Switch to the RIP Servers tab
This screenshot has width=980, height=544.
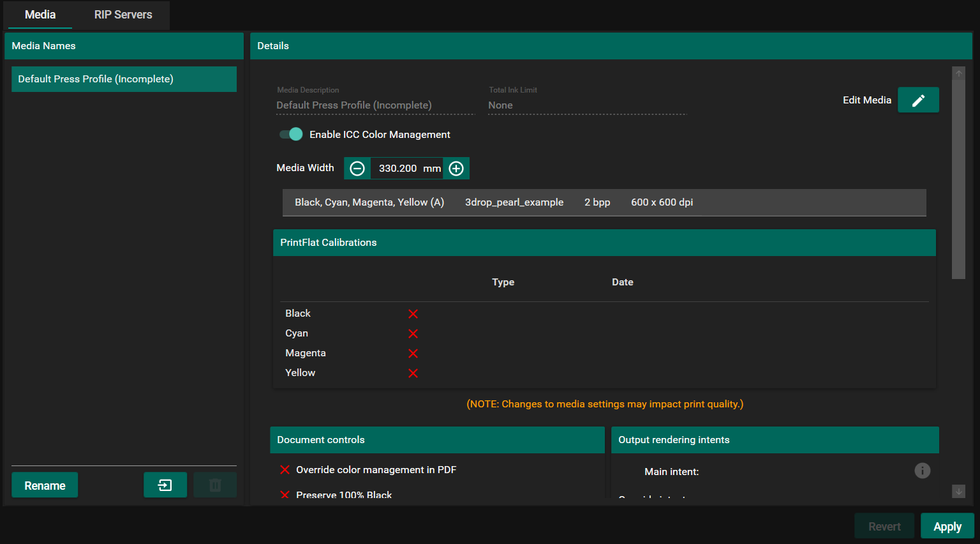(123, 15)
